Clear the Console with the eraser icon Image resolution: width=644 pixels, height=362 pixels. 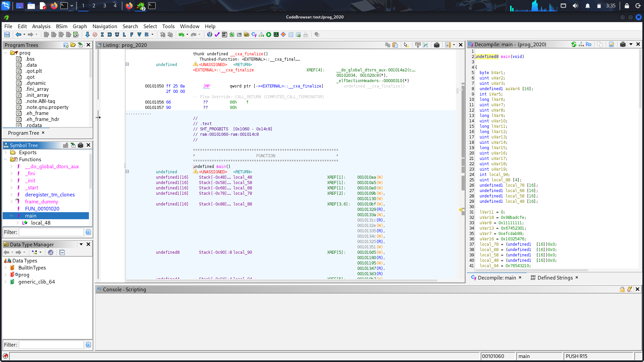click(x=630, y=289)
